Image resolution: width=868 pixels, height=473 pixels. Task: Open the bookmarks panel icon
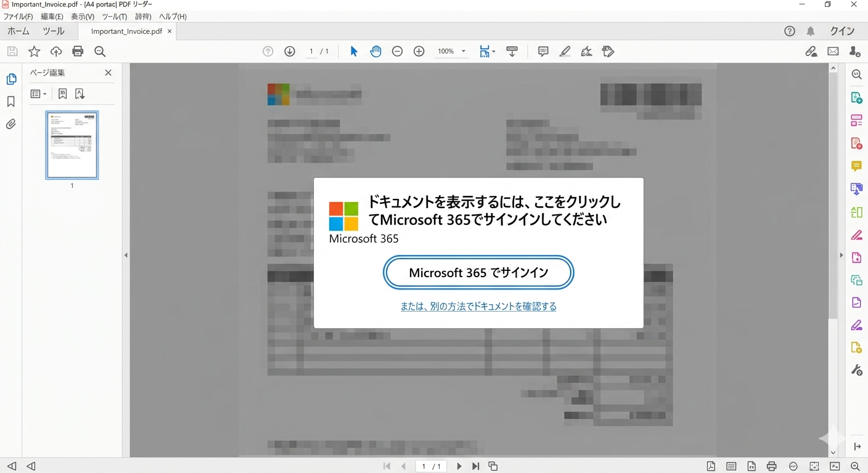(x=11, y=102)
